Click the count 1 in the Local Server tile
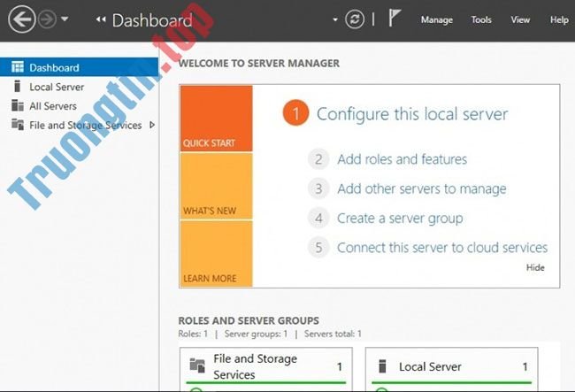This screenshot has height=392, width=575. pos(525,366)
